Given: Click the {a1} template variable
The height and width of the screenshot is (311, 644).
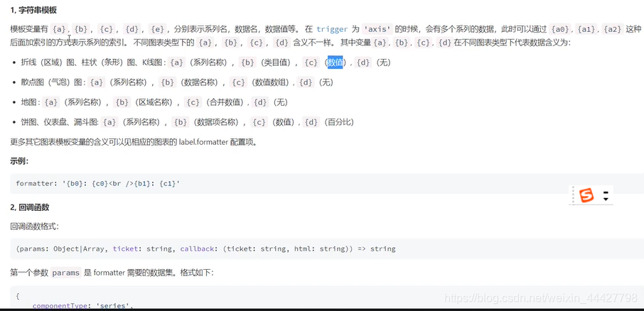Looking at the screenshot, I should pyautogui.click(x=587, y=29).
